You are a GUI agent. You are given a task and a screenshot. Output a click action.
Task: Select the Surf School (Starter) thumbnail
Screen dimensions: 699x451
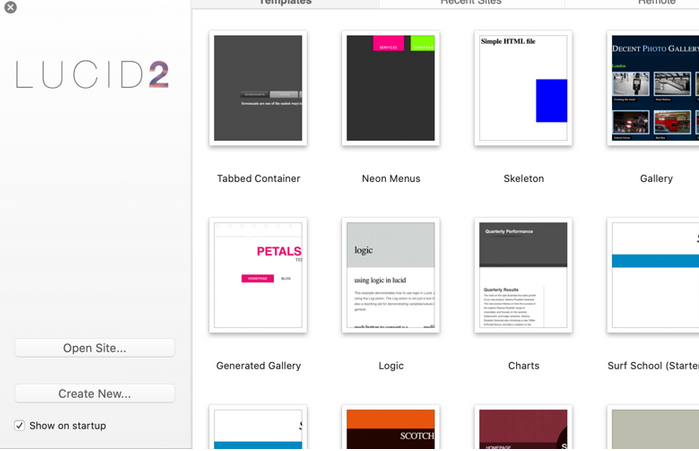click(x=653, y=275)
